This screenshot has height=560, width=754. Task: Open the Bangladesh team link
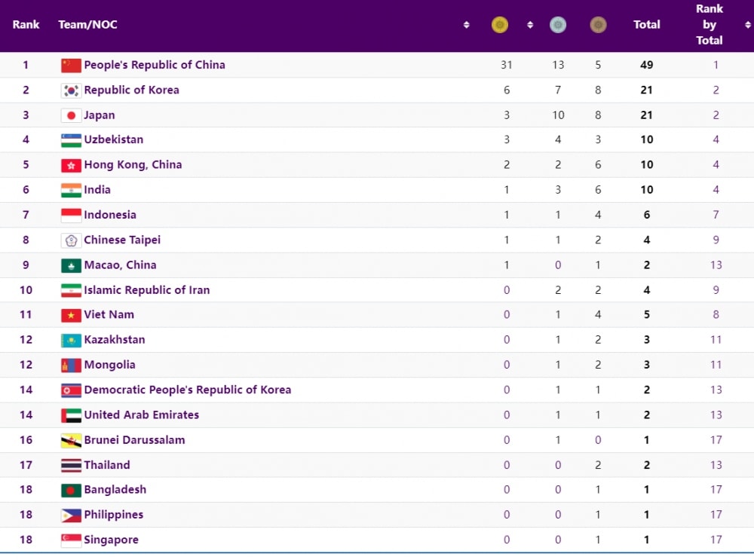[x=115, y=490]
